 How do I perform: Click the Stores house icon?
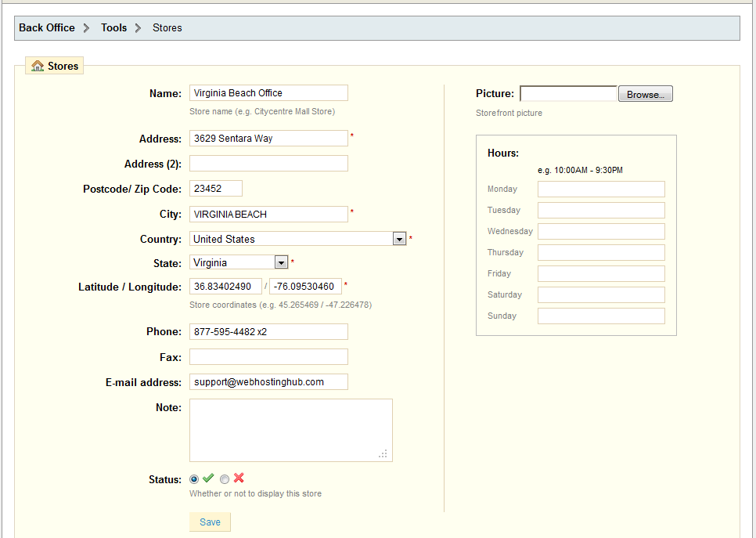coord(38,67)
